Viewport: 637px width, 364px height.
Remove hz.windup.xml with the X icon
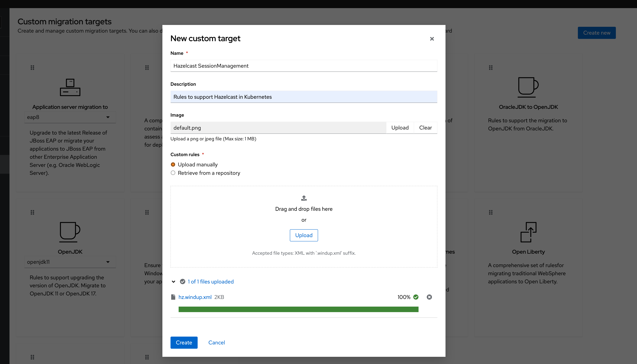click(429, 297)
